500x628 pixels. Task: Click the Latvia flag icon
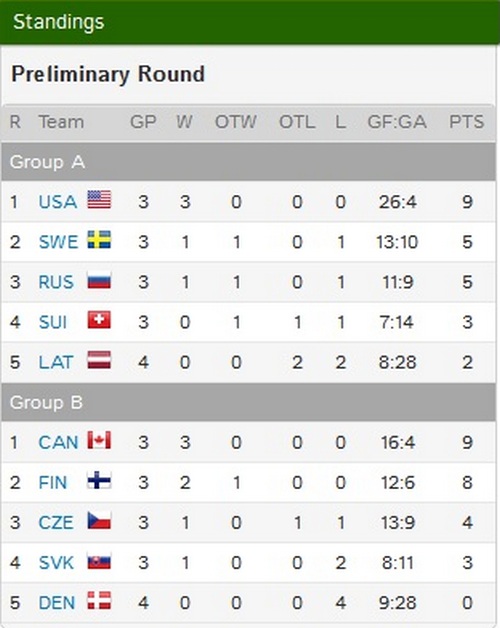(99, 360)
